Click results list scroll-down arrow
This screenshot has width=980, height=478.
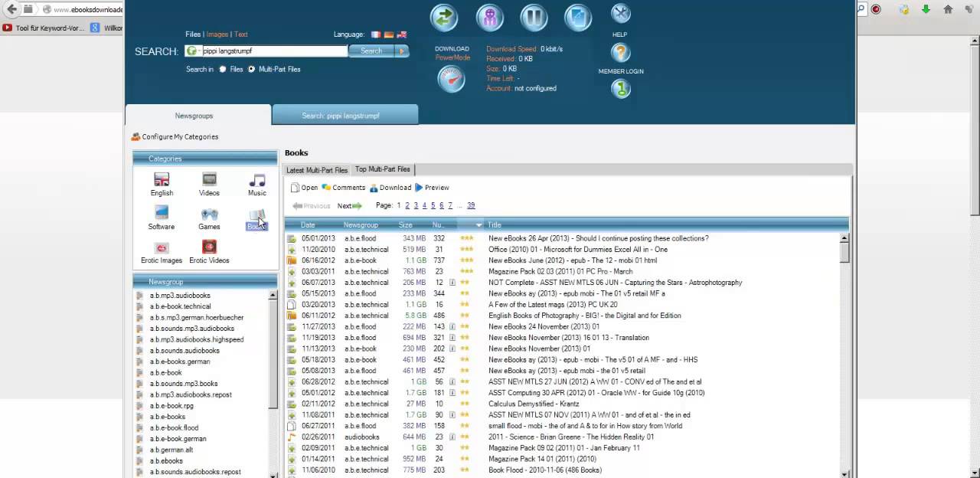[x=844, y=473]
